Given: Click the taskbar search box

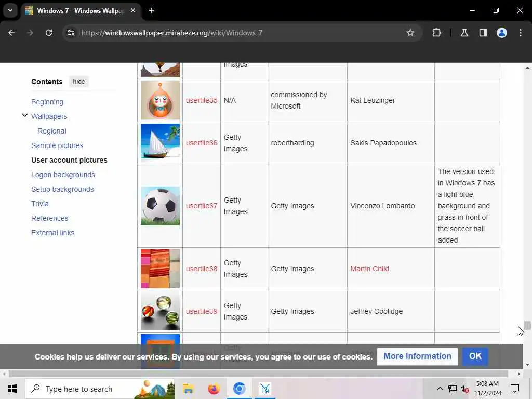Looking at the screenshot, I should click(100, 389).
